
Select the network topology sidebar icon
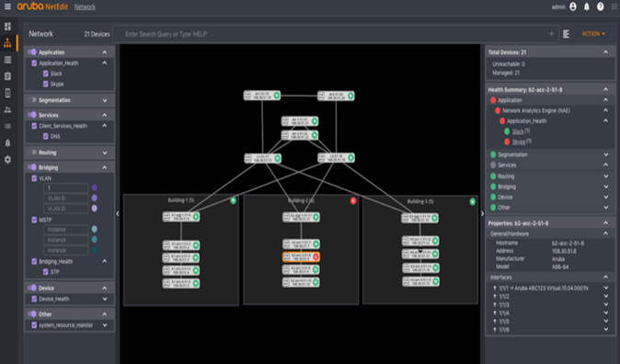[7, 43]
